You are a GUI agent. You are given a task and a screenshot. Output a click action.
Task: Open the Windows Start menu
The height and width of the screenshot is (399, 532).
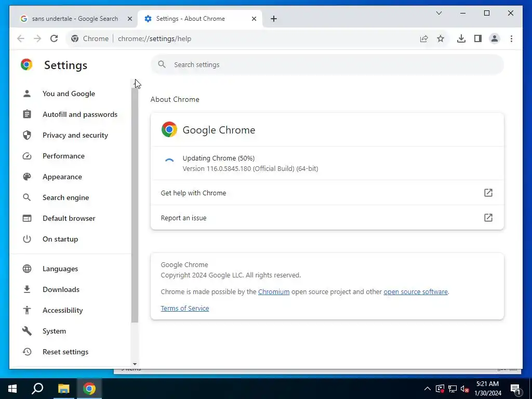tap(12, 389)
